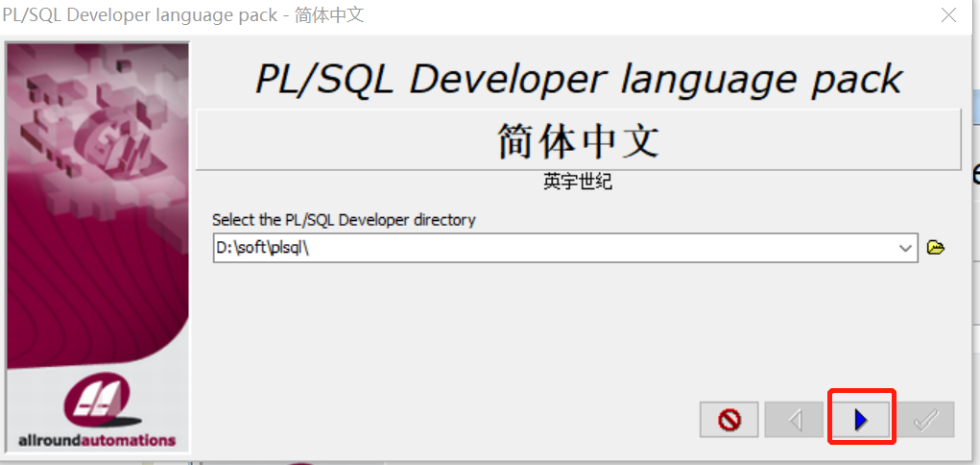Expand the directory path dropdown arrow

click(905, 248)
